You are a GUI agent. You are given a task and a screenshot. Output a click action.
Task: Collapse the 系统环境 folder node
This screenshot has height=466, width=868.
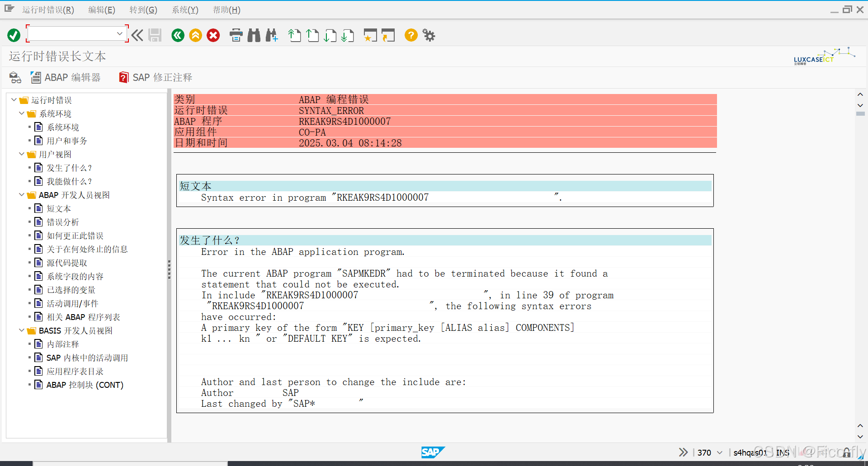(22, 113)
